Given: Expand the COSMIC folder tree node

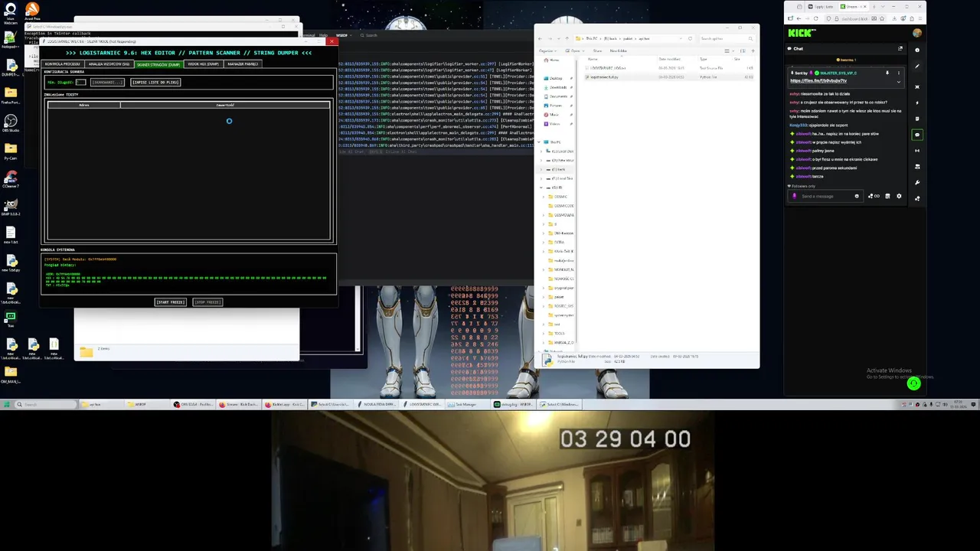Looking at the screenshot, I should click(x=544, y=197).
